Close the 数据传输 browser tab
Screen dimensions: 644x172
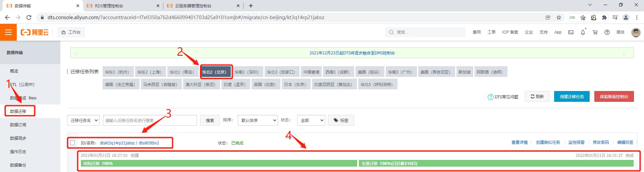tap(78, 6)
